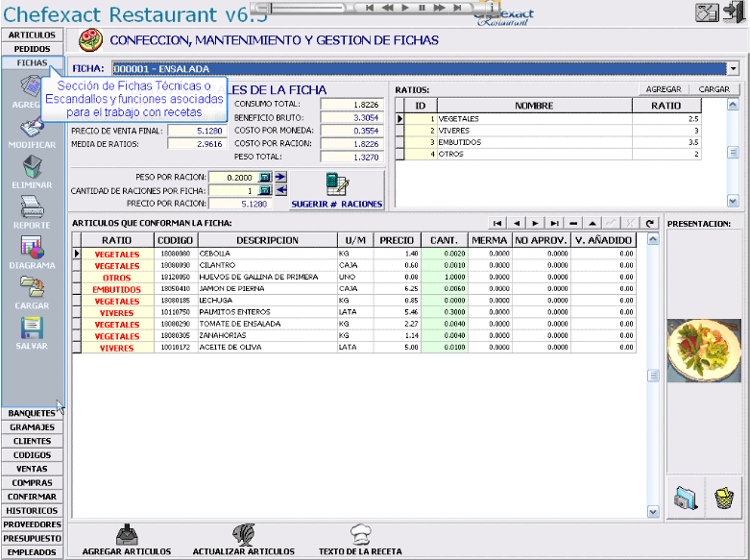Viewport: 750px width, 560px height.
Task: Click the CARGAR folders icon
Action: tap(32, 287)
